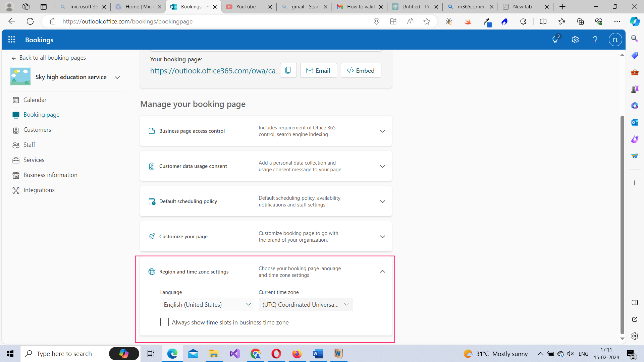Click the FL account profile avatar
Viewport: 644px width, 362px height.
(x=615, y=40)
